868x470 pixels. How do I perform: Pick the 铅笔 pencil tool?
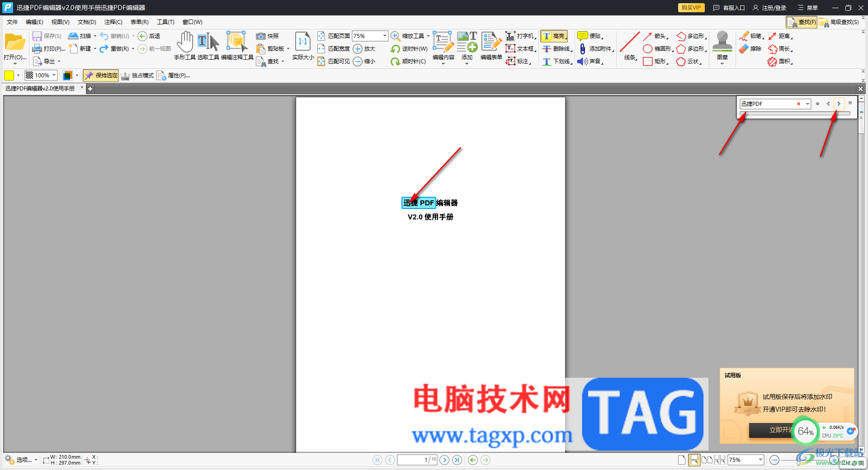click(751, 36)
